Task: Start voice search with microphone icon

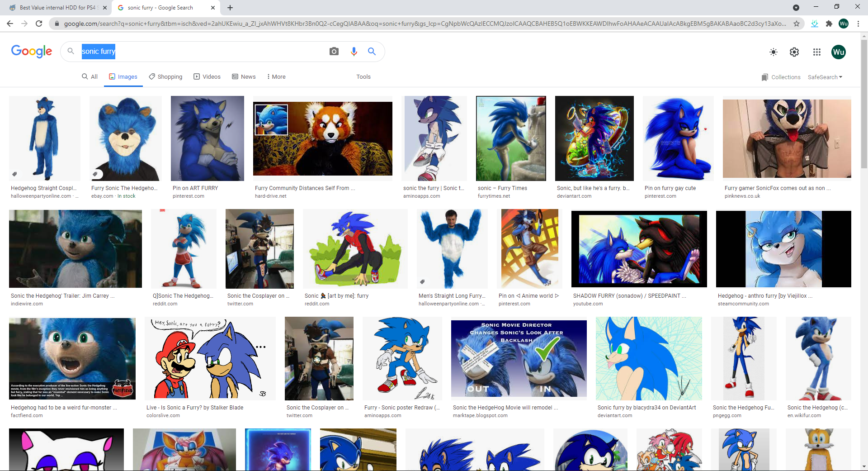Action: click(354, 52)
